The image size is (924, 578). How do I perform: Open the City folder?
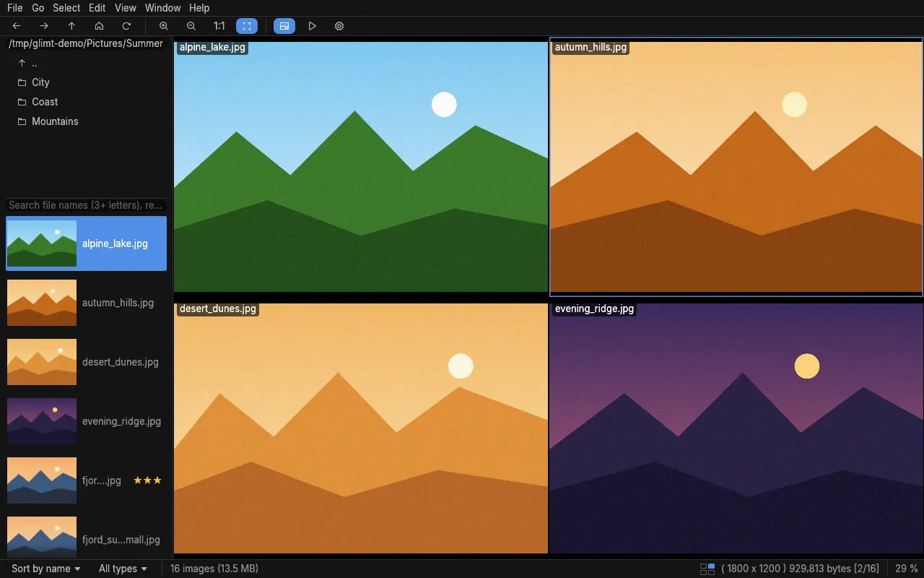(x=87, y=82)
